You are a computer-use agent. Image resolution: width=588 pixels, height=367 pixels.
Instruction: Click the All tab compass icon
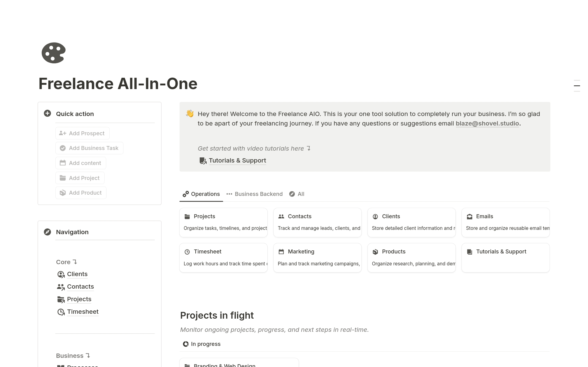click(x=292, y=194)
